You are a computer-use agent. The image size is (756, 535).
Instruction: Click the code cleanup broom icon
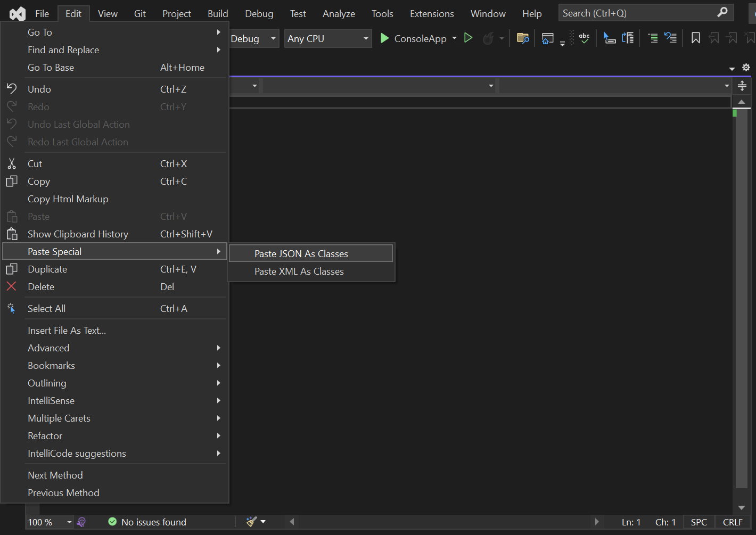coord(252,522)
